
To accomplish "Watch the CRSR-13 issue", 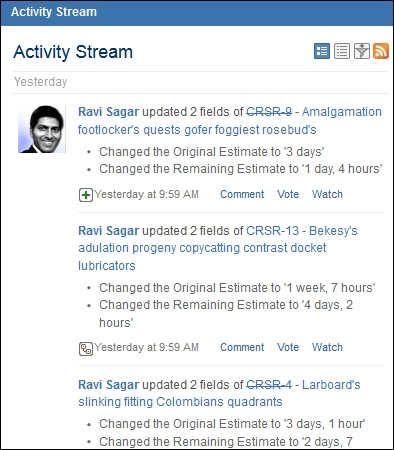I will pos(327,347).
